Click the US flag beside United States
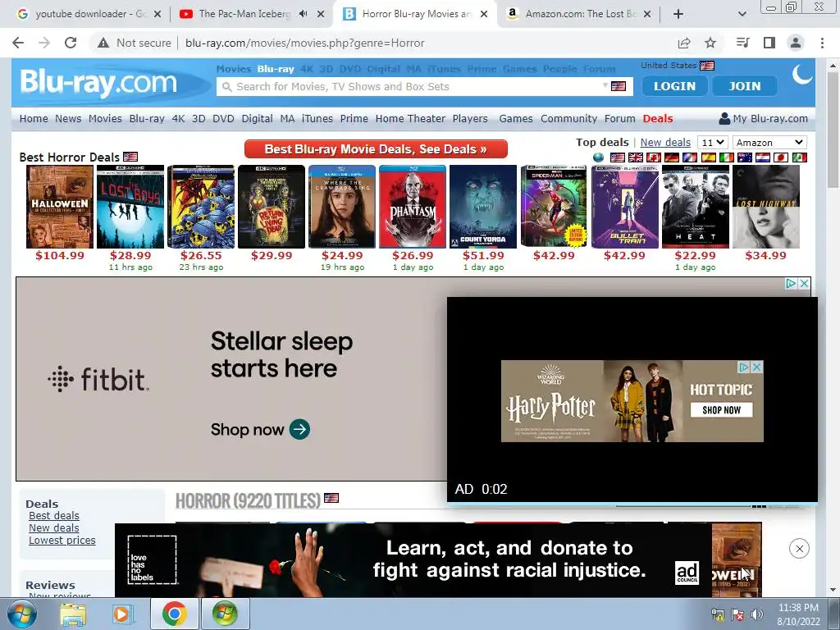Viewport: 840px width, 630px height. tap(707, 66)
